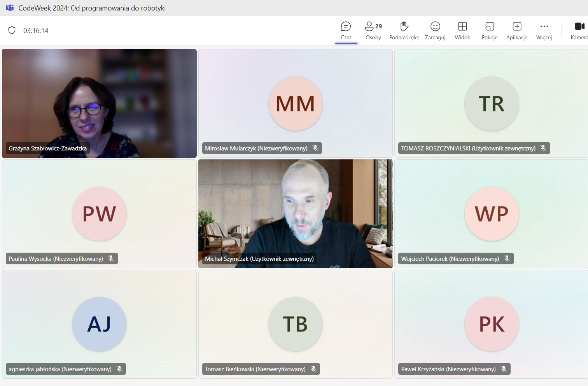
Task: Click the PW avatar circle
Action: click(x=99, y=214)
